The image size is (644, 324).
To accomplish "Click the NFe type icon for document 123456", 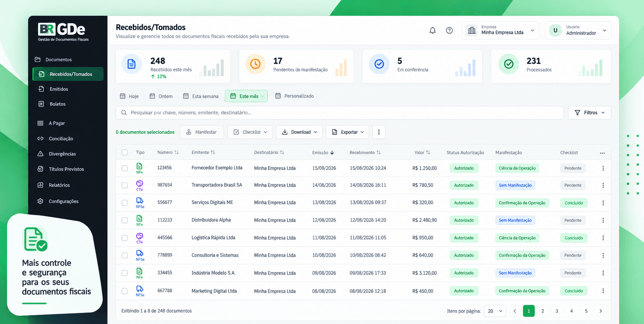I will [x=140, y=168].
